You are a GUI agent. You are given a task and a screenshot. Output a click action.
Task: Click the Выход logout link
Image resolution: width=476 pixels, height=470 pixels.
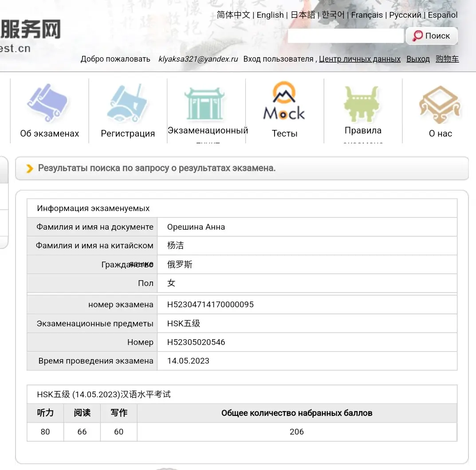(418, 59)
